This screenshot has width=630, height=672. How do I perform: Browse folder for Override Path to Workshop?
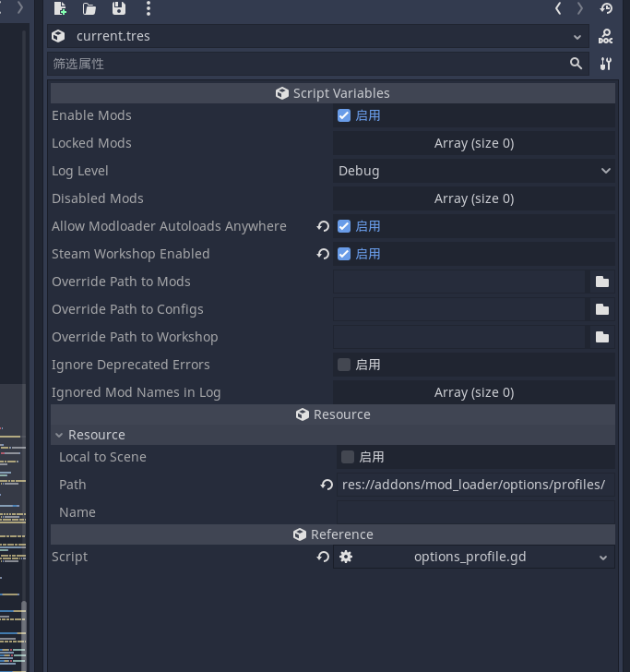click(x=602, y=337)
